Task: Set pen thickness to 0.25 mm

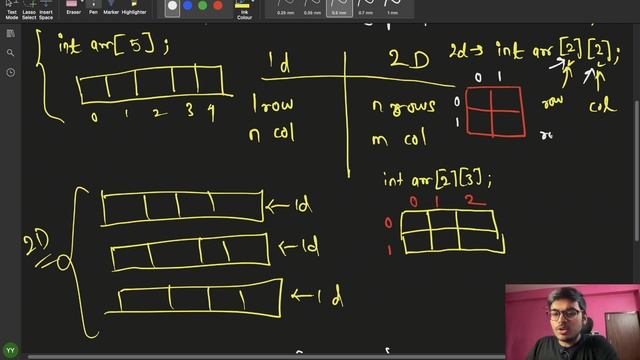Action: point(286,8)
